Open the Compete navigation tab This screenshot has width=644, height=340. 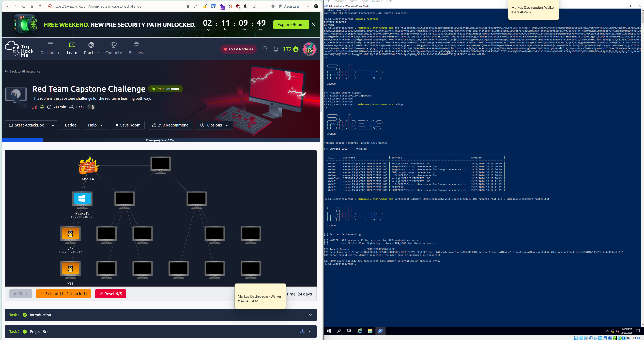[114, 49]
